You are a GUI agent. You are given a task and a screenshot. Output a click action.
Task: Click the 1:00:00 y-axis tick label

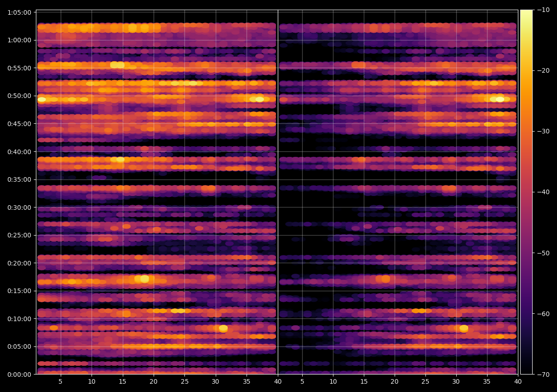point(19,40)
